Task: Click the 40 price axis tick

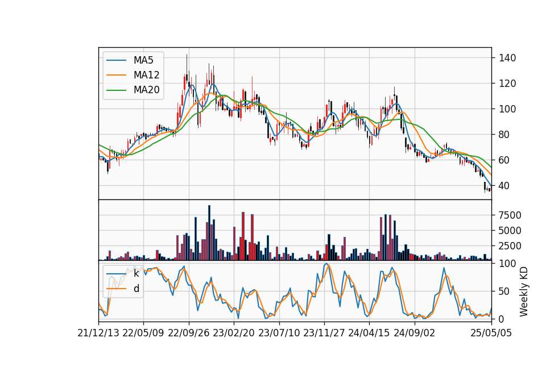Action: [x=504, y=186]
